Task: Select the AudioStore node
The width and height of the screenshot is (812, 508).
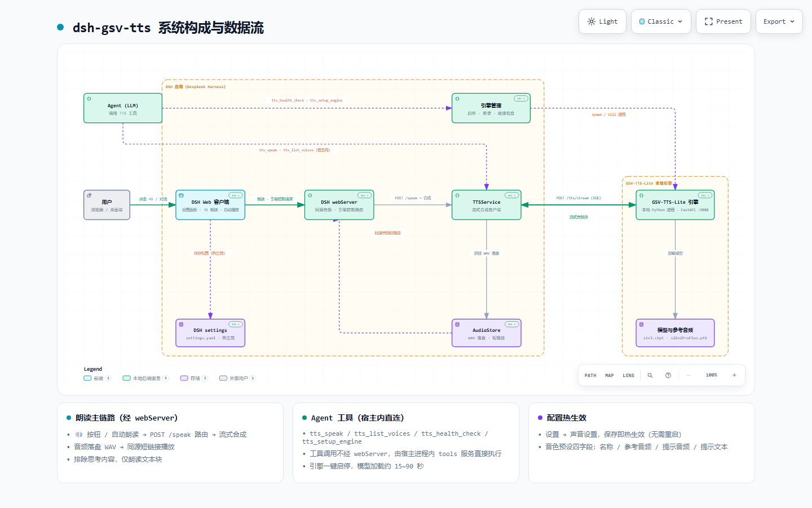Action: [487, 333]
